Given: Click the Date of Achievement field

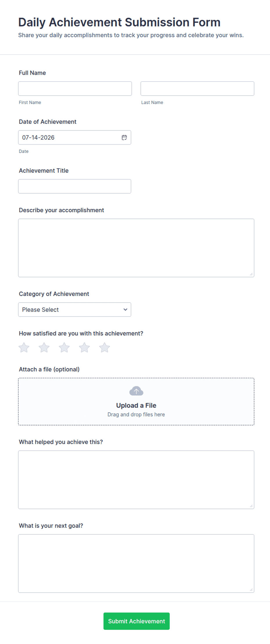Looking at the screenshot, I should click(x=75, y=137).
